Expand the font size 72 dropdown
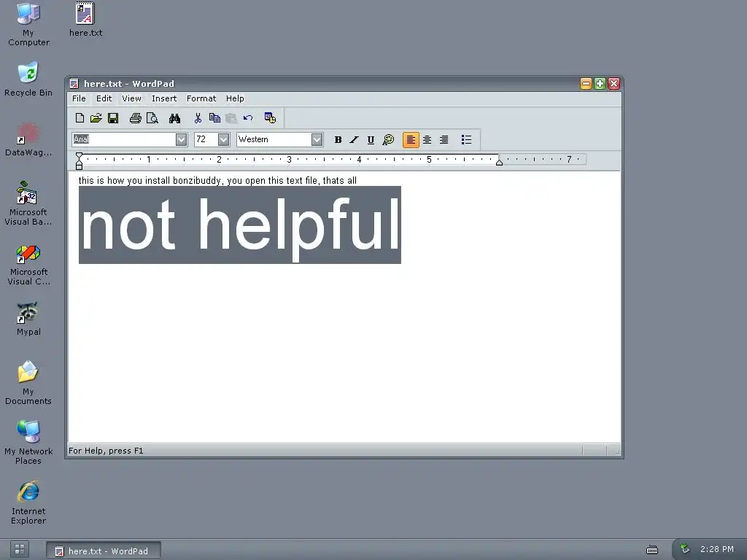This screenshot has height=560, width=747. coord(223,139)
